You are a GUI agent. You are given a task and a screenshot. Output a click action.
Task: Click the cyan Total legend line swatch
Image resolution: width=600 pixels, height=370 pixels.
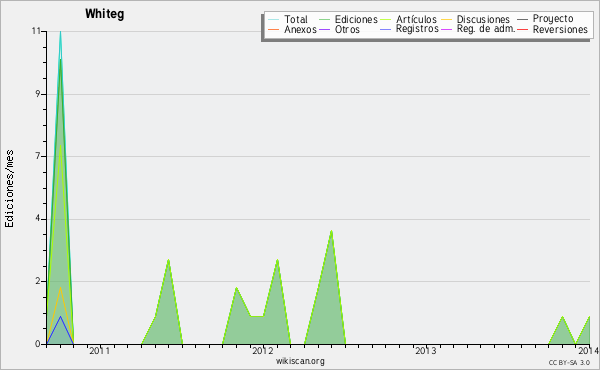pos(274,20)
